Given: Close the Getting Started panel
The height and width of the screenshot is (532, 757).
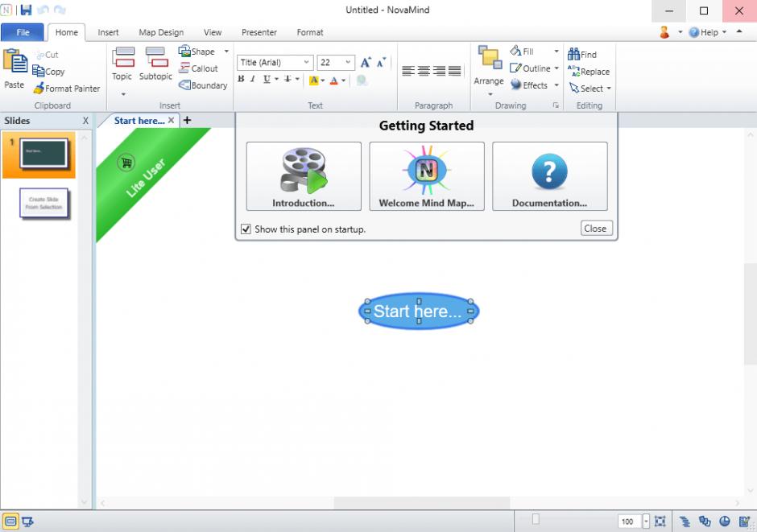Looking at the screenshot, I should pos(596,228).
